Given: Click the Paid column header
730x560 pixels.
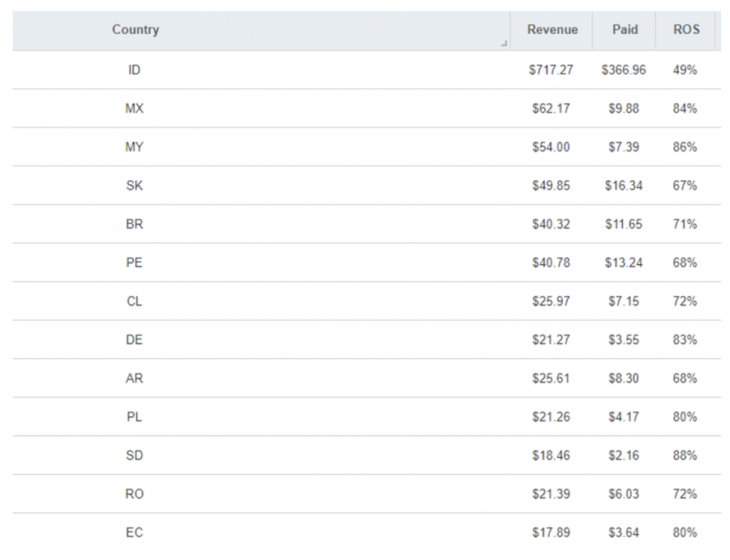Looking at the screenshot, I should click(x=625, y=30).
